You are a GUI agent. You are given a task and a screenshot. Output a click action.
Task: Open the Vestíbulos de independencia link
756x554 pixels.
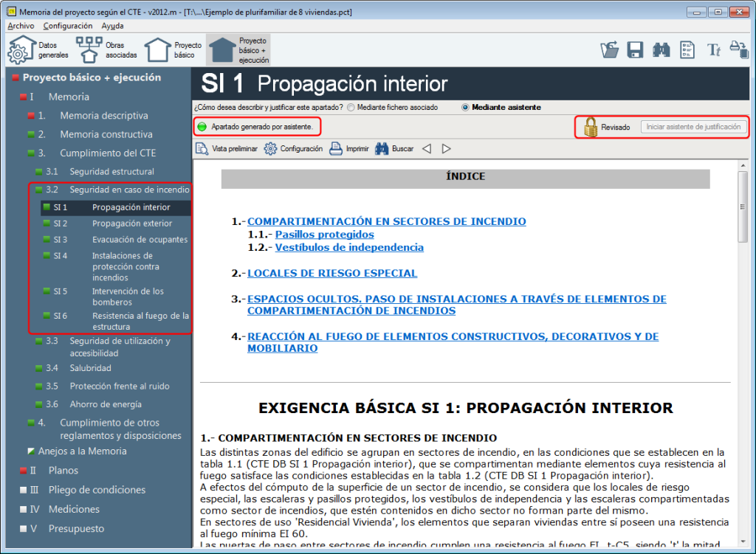click(x=349, y=248)
